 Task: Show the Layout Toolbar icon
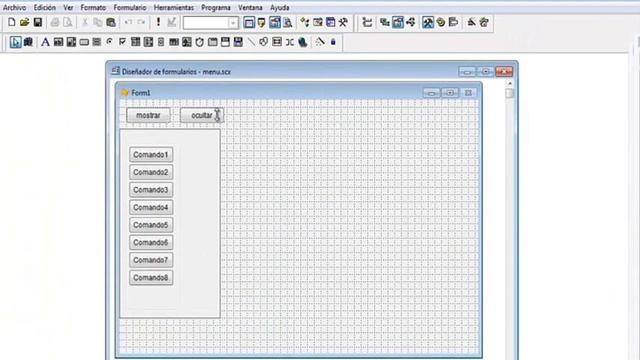(453, 22)
